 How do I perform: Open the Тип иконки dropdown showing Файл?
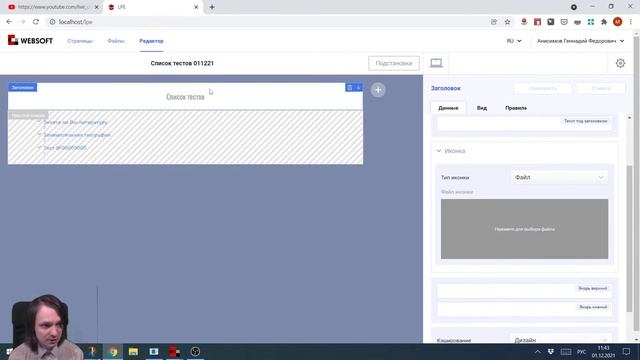(x=559, y=178)
